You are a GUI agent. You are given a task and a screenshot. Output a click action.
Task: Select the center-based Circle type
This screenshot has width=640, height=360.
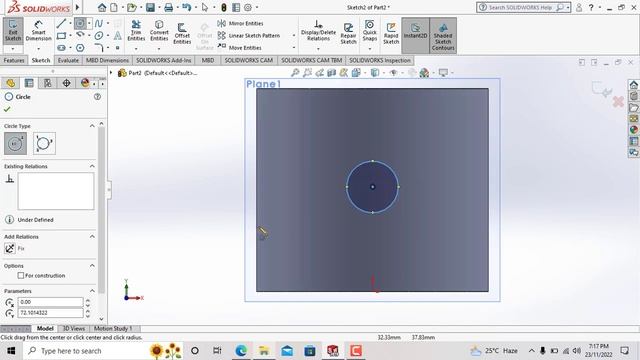point(16,144)
